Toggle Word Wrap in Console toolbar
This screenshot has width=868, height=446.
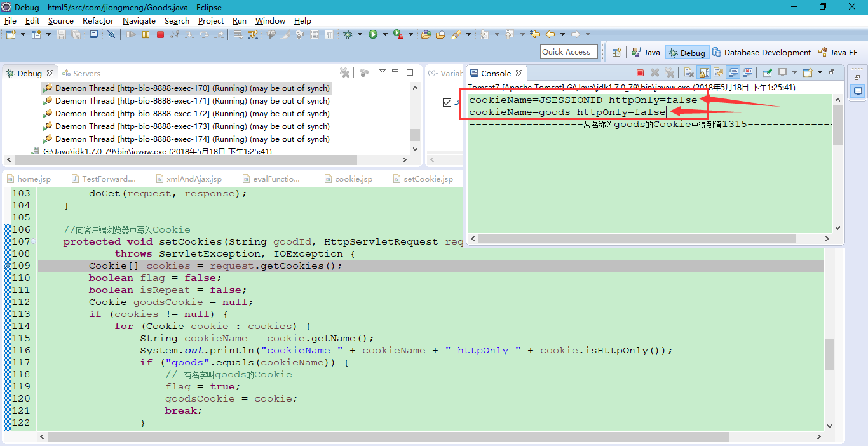click(x=719, y=72)
